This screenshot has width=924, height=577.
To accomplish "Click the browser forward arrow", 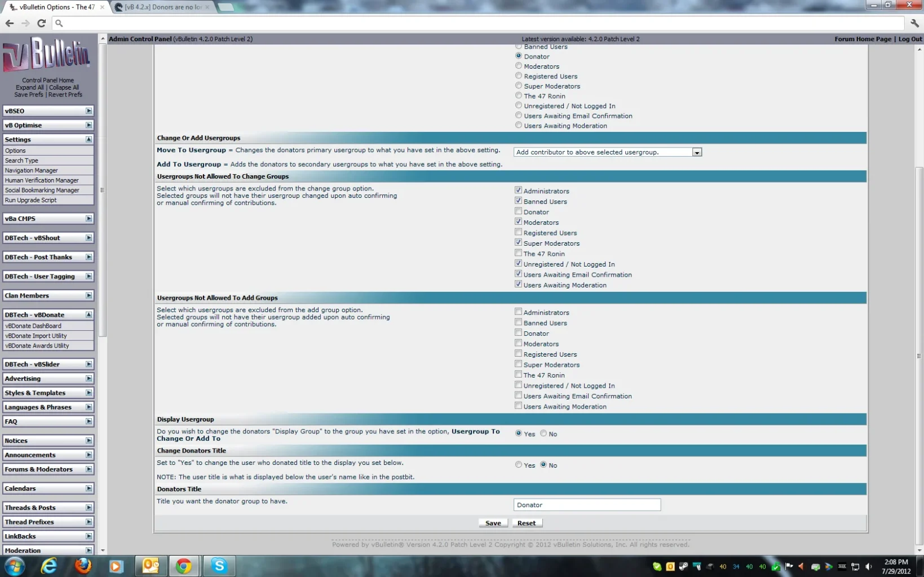I will pos(25,23).
